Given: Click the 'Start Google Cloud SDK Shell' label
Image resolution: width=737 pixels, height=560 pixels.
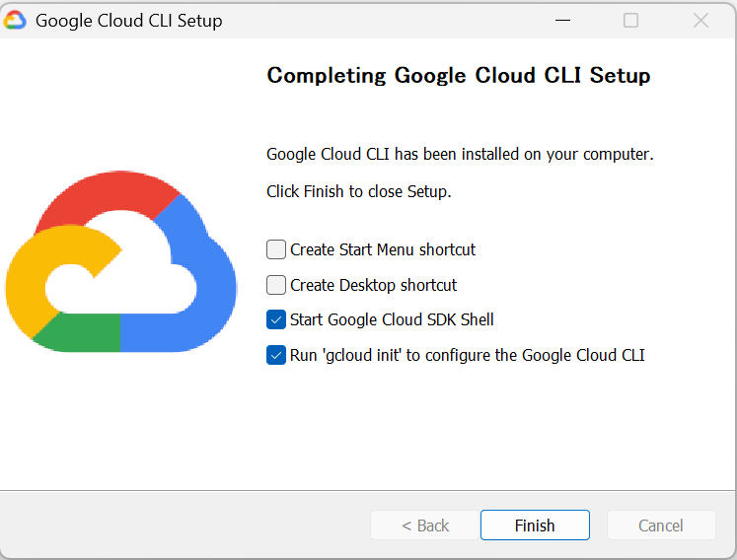Looking at the screenshot, I should pyautogui.click(x=392, y=320).
